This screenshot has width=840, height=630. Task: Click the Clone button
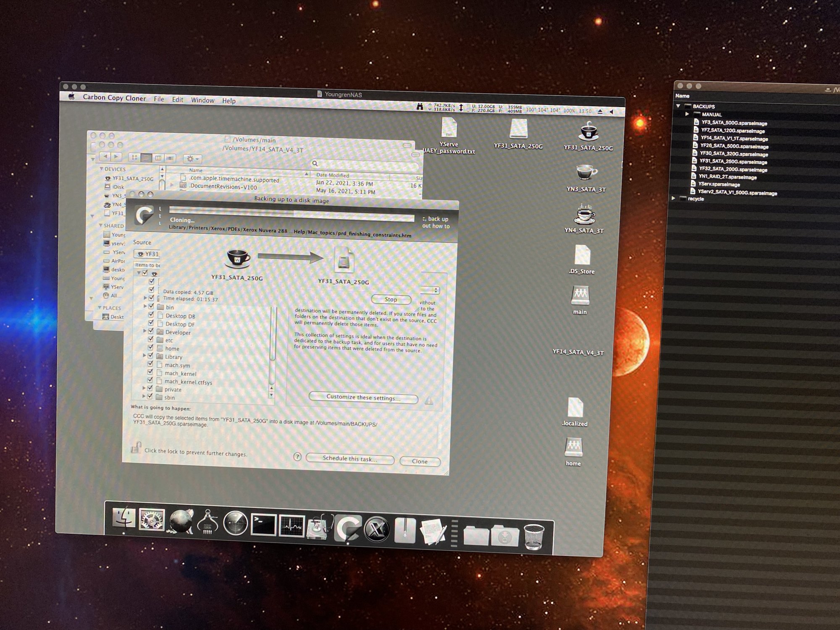click(420, 461)
